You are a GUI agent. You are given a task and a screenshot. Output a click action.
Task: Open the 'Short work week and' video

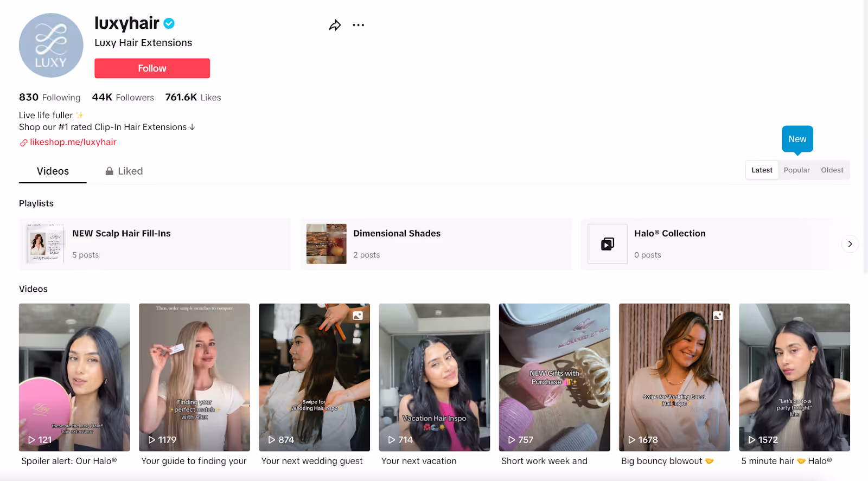coord(554,377)
